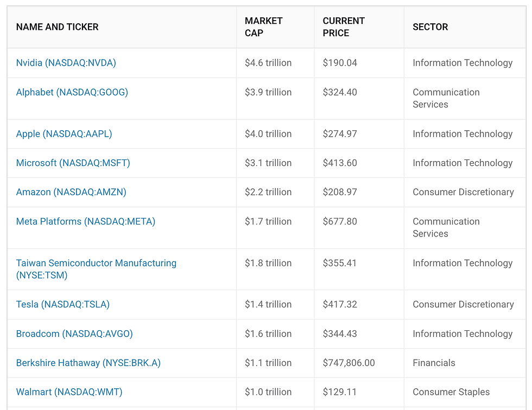Click Amazon's $2.2 trillion market cap
This screenshot has height=410, width=532.
(x=268, y=192)
